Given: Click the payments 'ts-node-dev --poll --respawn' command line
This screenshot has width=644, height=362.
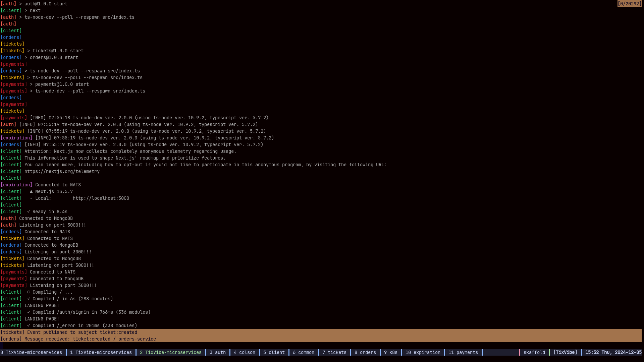Looking at the screenshot, I should click(x=73, y=91).
